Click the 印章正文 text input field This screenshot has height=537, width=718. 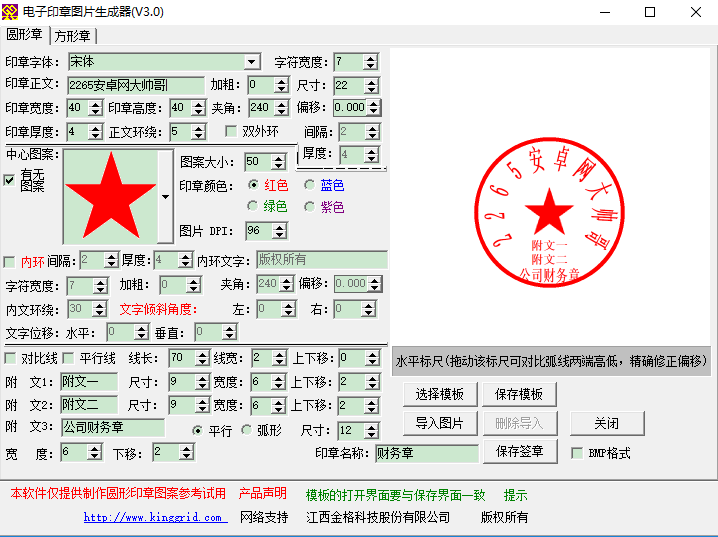pos(135,85)
